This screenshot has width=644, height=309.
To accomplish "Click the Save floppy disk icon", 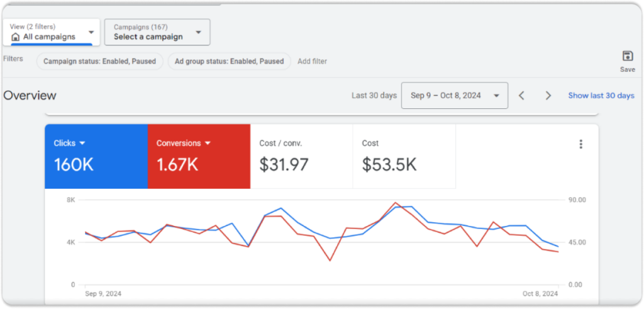I will (x=627, y=56).
